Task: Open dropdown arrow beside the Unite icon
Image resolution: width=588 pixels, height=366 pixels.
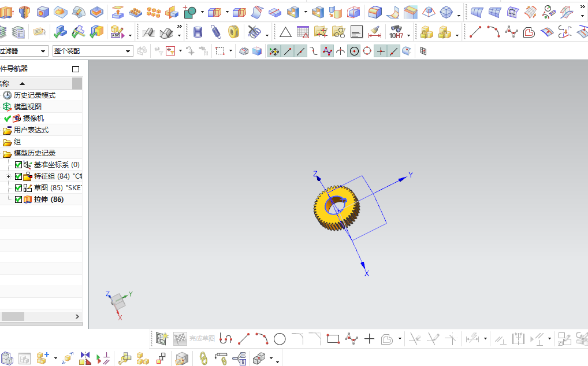Action: click(x=202, y=12)
